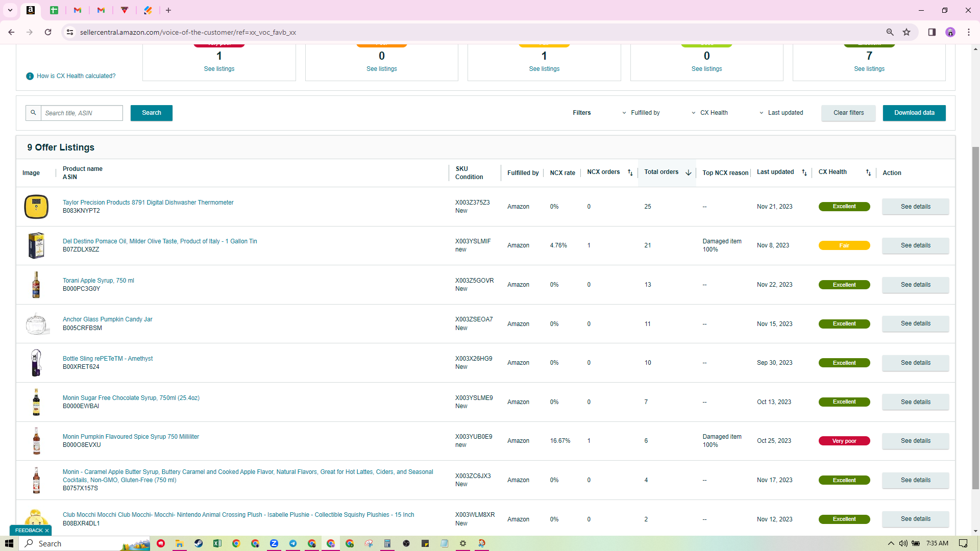Switch to the first Gmail tab
The image size is (980, 551).
tap(78, 10)
